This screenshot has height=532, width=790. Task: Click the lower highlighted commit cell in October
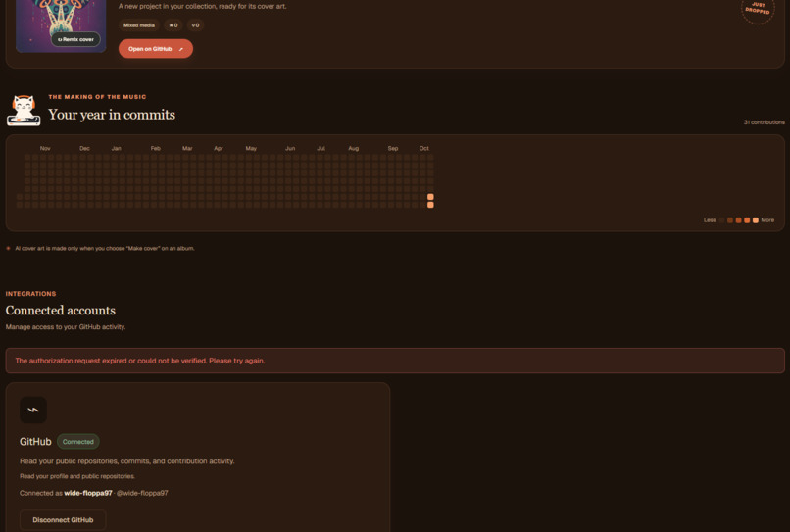pos(430,205)
